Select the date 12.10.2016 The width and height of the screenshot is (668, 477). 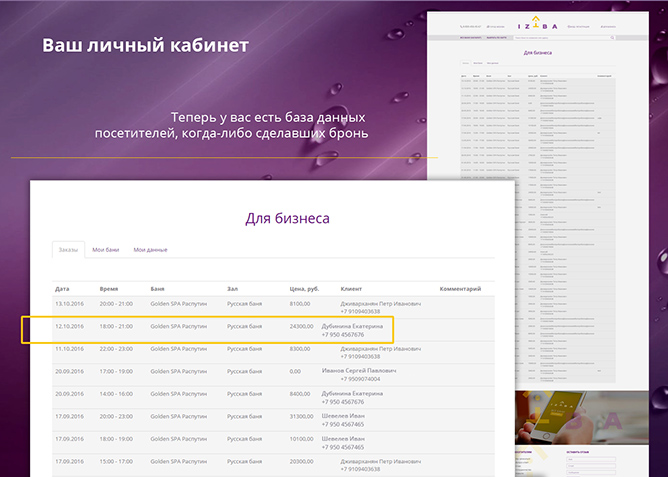(69, 326)
